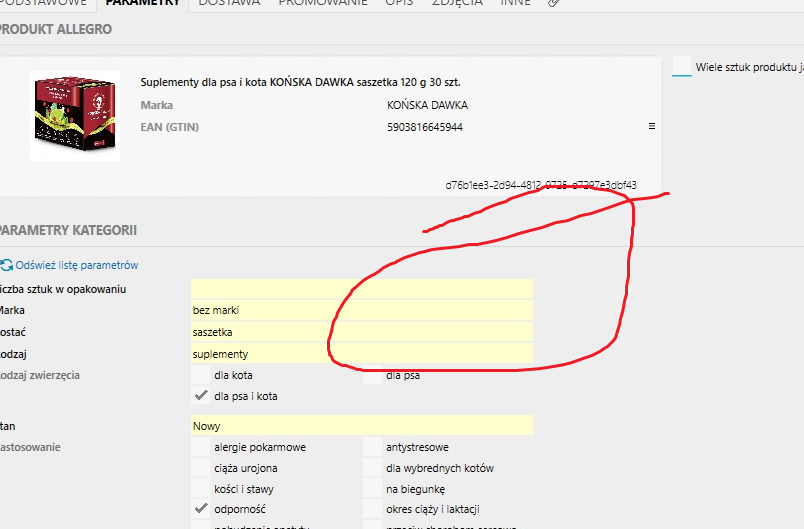This screenshot has width=804, height=529.
Task: Open the Postać dropdown showing saszetka
Action: click(x=362, y=332)
